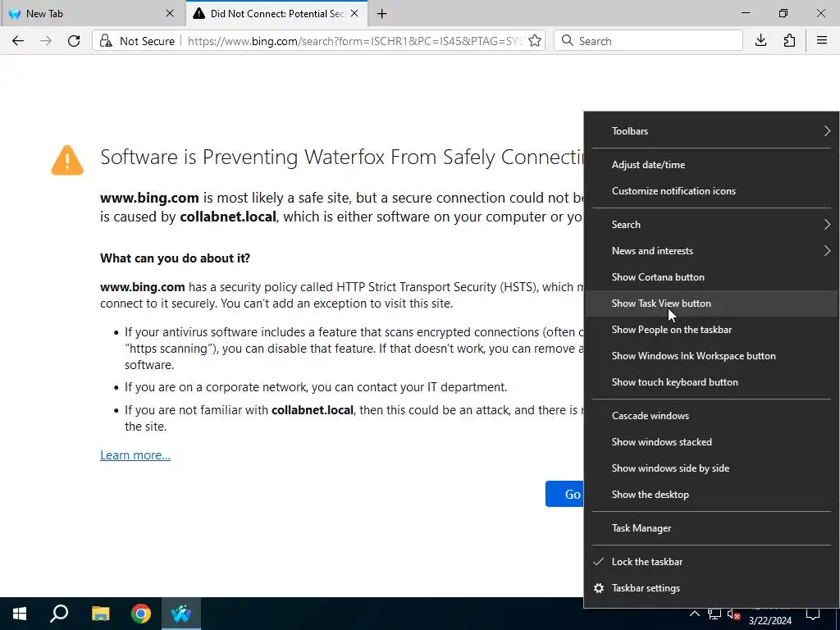Click the Not Secure label
The image size is (840, 630).
pyautogui.click(x=147, y=41)
